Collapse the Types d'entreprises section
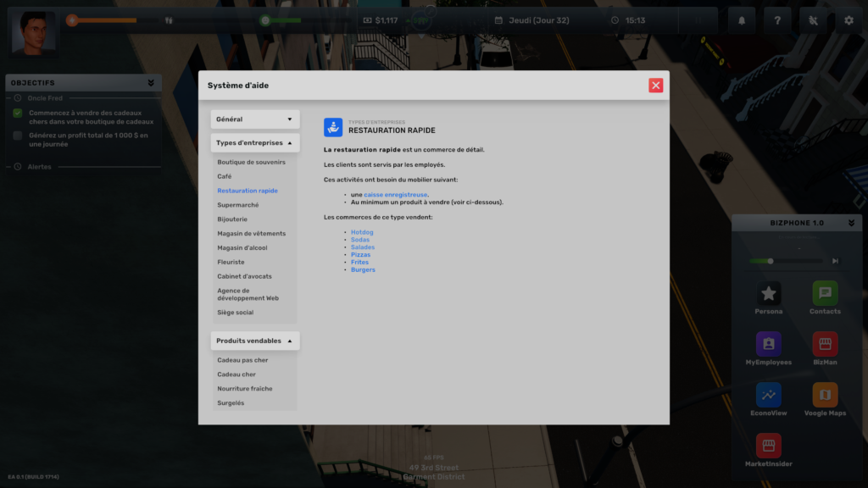Viewport: 868px width, 488px height. (x=254, y=142)
